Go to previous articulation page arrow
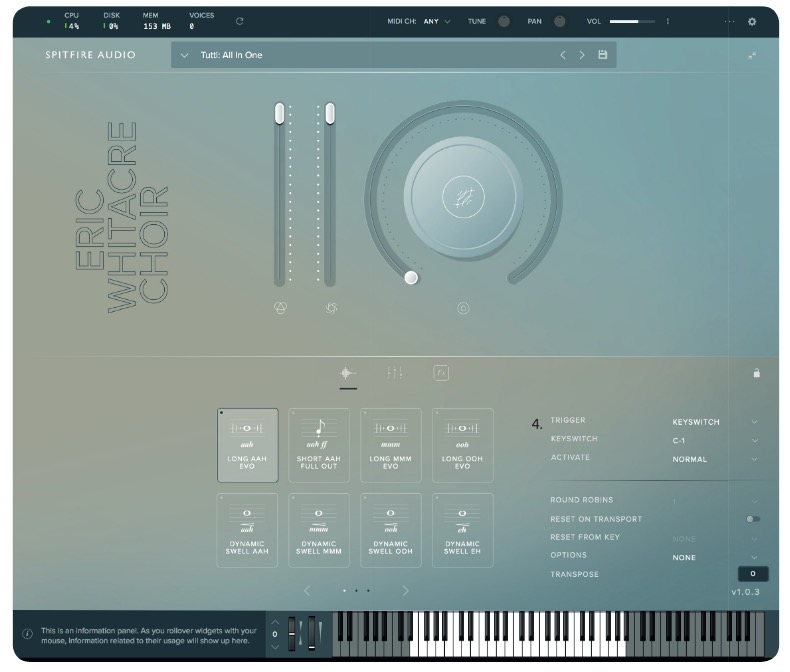Image resolution: width=790 pixels, height=672 pixels. (x=307, y=590)
